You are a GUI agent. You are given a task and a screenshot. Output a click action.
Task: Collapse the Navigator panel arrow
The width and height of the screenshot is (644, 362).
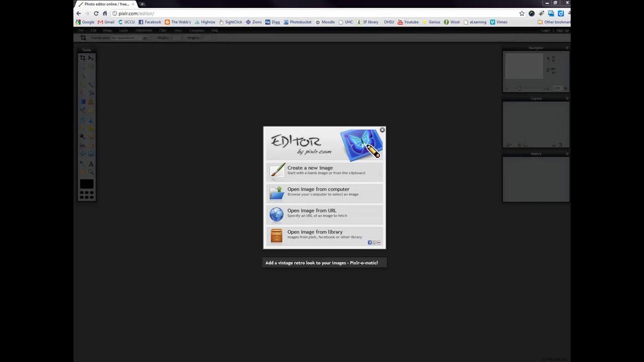click(567, 48)
